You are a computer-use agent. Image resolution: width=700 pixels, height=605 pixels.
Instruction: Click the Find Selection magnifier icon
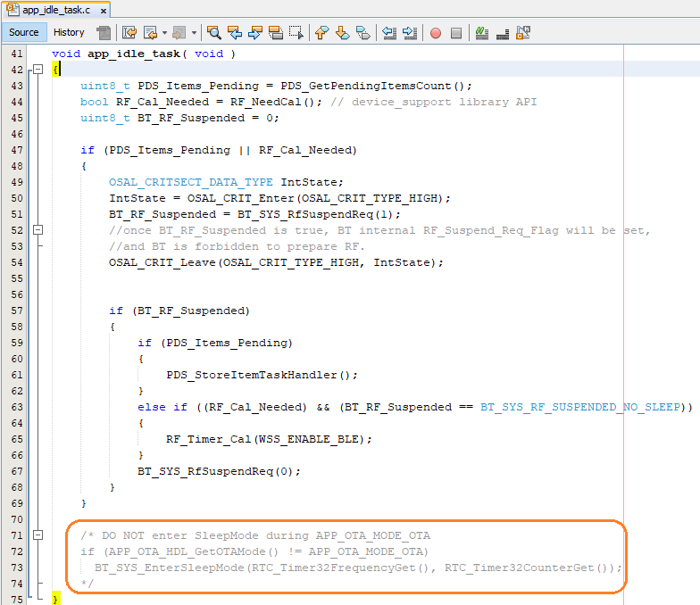click(x=214, y=33)
